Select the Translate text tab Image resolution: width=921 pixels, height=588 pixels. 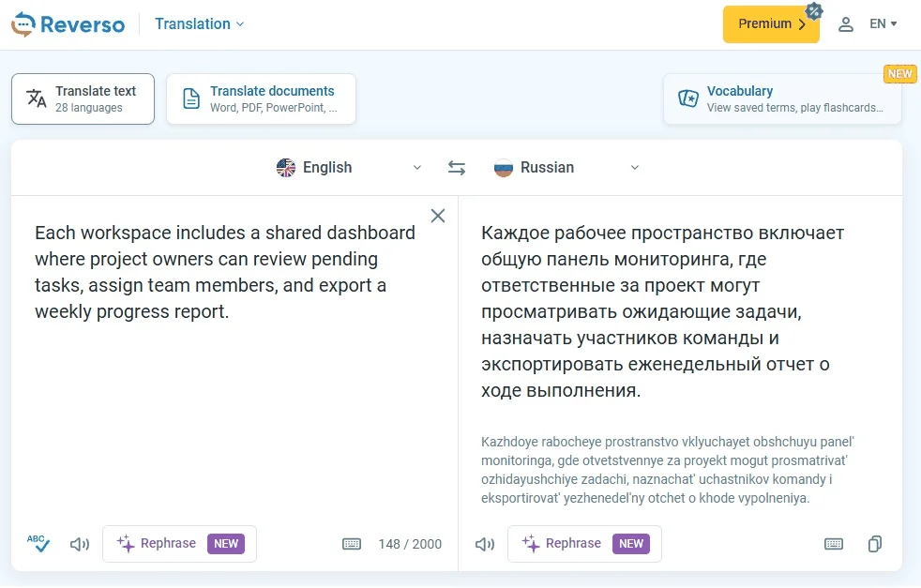click(83, 98)
